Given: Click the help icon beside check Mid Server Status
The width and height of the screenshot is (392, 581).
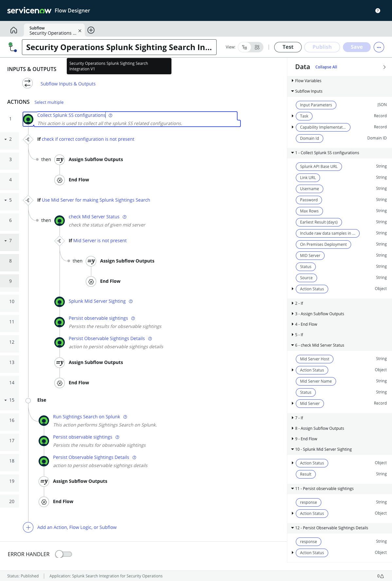Looking at the screenshot, I should coord(125,217).
